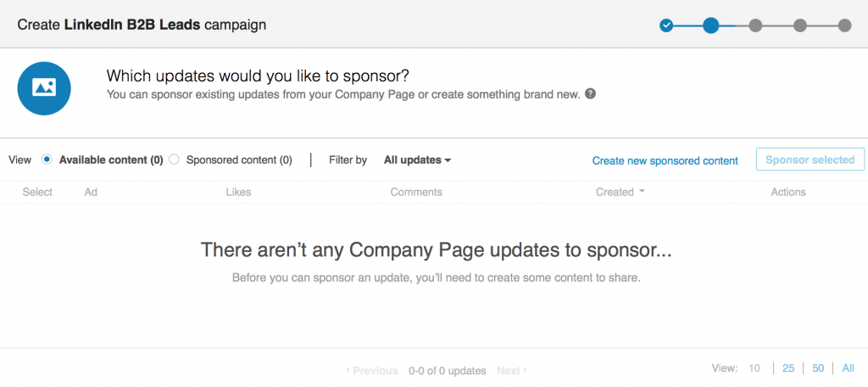View All updates per page
The height and width of the screenshot is (387, 868).
[x=848, y=368]
